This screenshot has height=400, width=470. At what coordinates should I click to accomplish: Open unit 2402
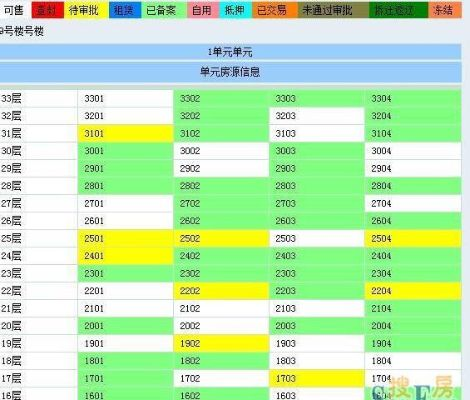click(x=221, y=256)
